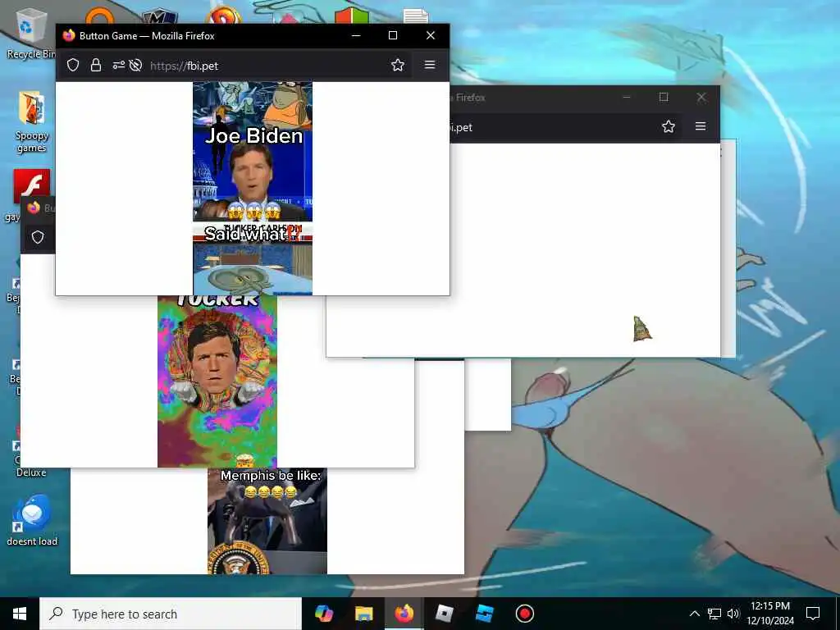This screenshot has height=630, width=840.
Task: Click the Firefox taskbar icon
Action: tap(404, 614)
